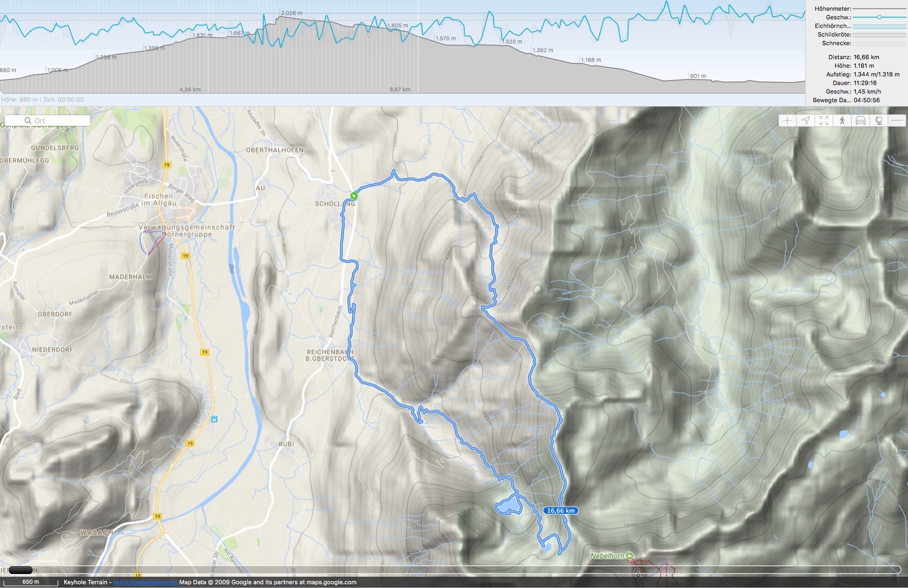Click the Distanz value 16,66 km

[x=867, y=57]
